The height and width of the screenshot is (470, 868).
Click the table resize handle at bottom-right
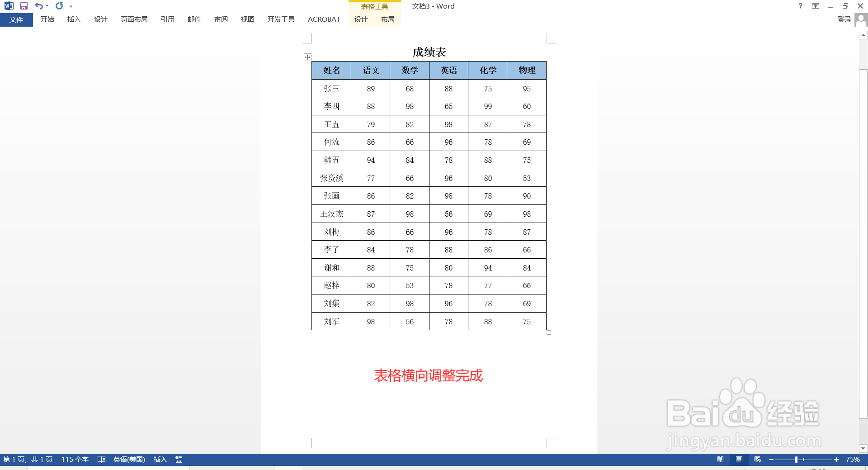click(x=549, y=332)
